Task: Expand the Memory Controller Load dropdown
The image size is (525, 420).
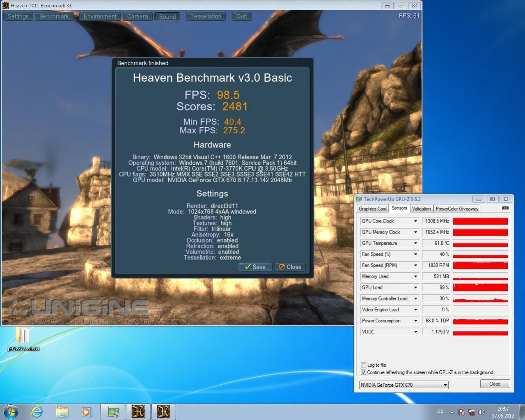Action: click(x=415, y=298)
